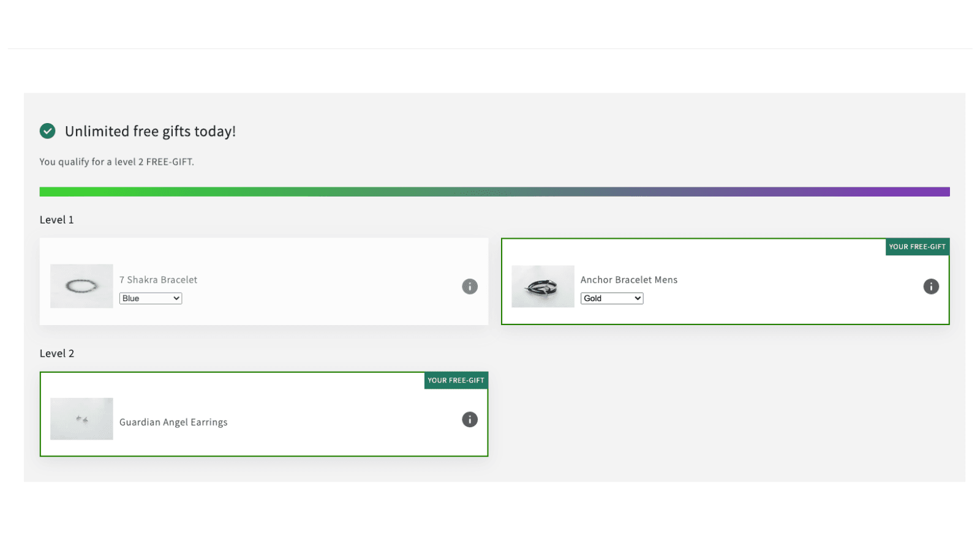Expand the Blue variant selector for 7 Shakra Bracelet

pyautogui.click(x=150, y=298)
